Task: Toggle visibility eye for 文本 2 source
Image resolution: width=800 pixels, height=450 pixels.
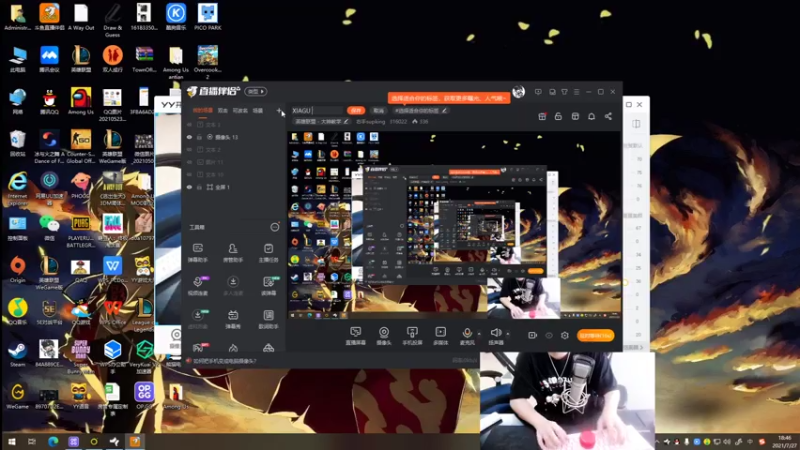Action: click(x=189, y=149)
